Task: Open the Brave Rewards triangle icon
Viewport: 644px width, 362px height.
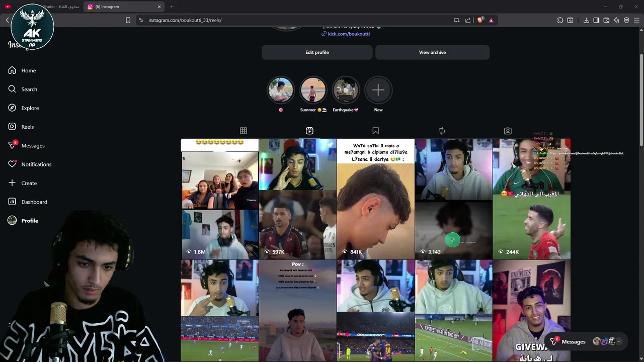Action: click(x=491, y=20)
